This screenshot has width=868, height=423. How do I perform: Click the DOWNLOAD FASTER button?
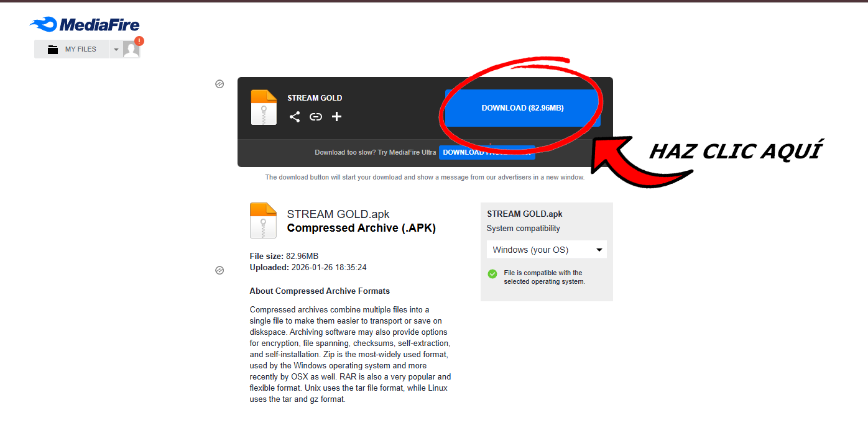(x=486, y=153)
